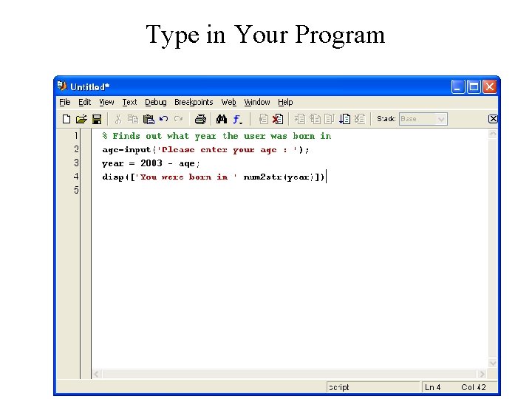The height and width of the screenshot is (399, 532).
Task: Click the 'Please enter your age' string
Action: [228, 150]
